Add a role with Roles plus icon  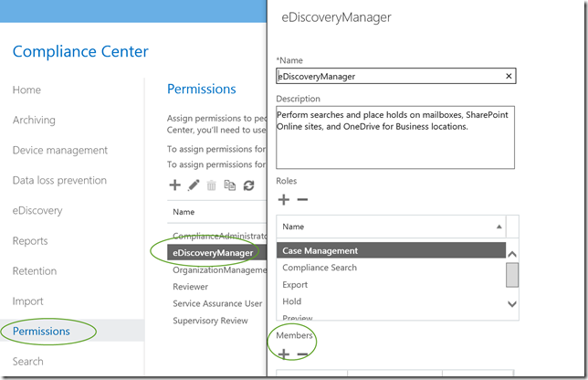[284, 199]
